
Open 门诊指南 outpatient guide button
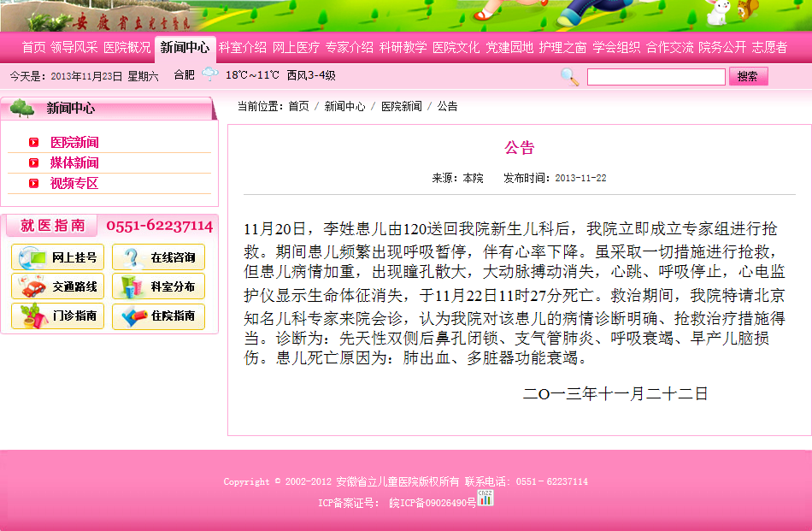coord(58,316)
